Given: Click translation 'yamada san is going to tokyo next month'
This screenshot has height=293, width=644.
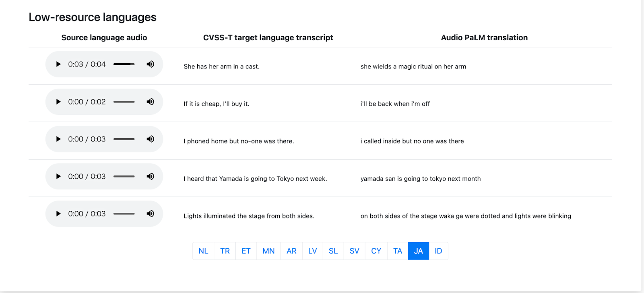Looking at the screenshot, I should [x=421, y=179].
